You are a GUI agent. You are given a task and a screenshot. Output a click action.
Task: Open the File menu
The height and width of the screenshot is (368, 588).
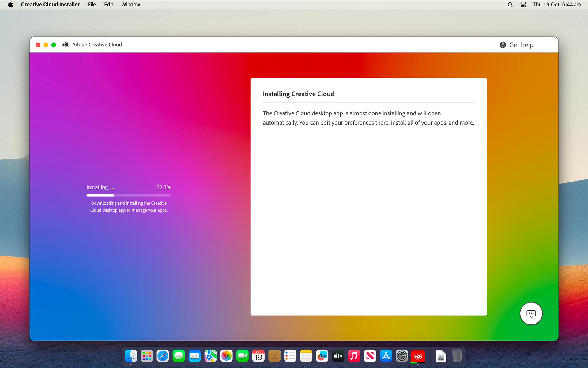(x=92, y=5)
